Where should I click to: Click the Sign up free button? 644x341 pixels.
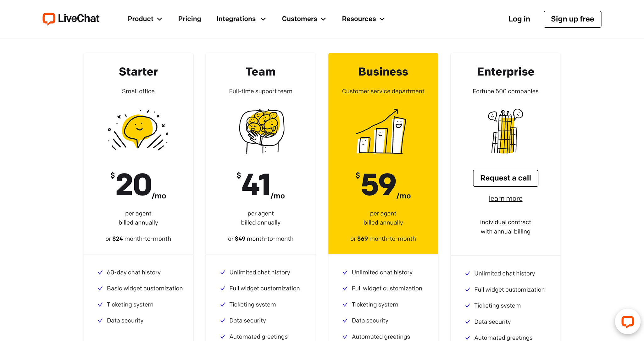coord(572,19)
